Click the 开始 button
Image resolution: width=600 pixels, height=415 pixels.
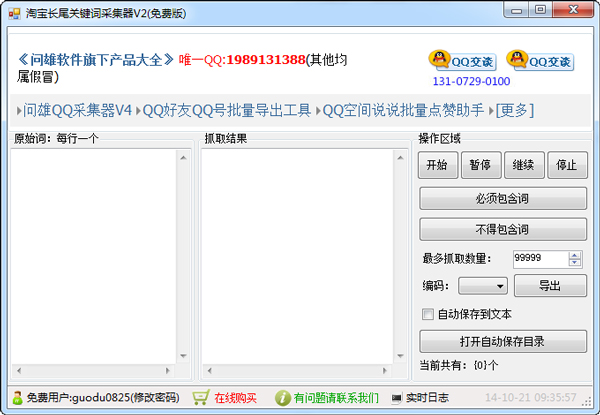click(437, 165)
